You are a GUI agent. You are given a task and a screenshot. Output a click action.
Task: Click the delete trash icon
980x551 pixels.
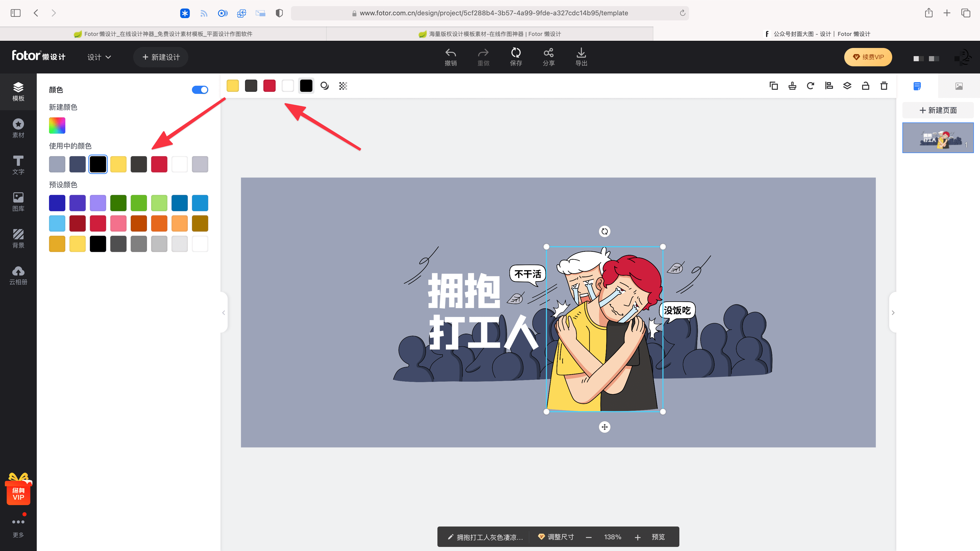884,86
